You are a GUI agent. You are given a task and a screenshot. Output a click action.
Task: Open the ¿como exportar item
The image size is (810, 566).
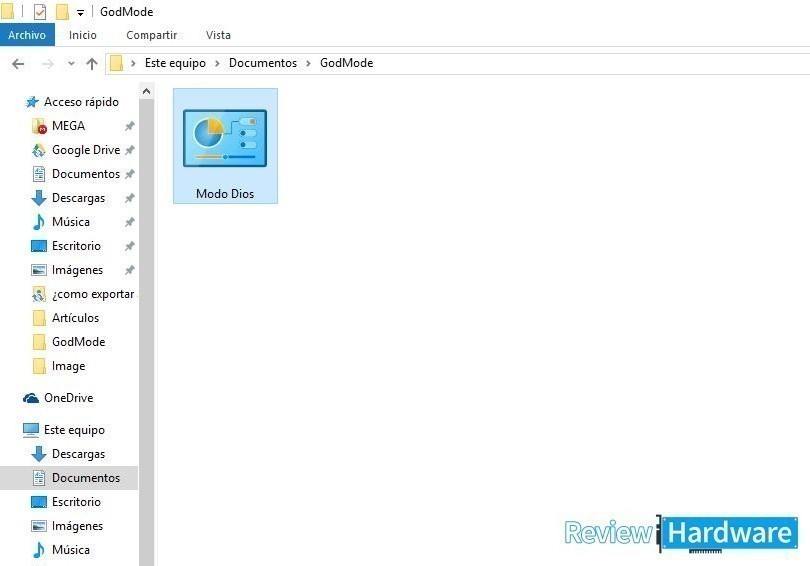click(93, 294)
